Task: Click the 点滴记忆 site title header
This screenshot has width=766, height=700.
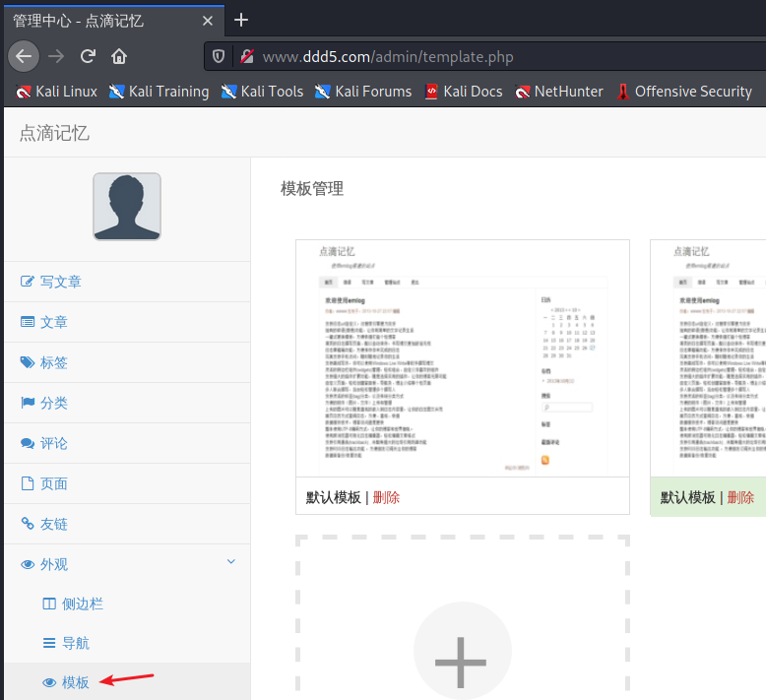Action: pos(54,133)
